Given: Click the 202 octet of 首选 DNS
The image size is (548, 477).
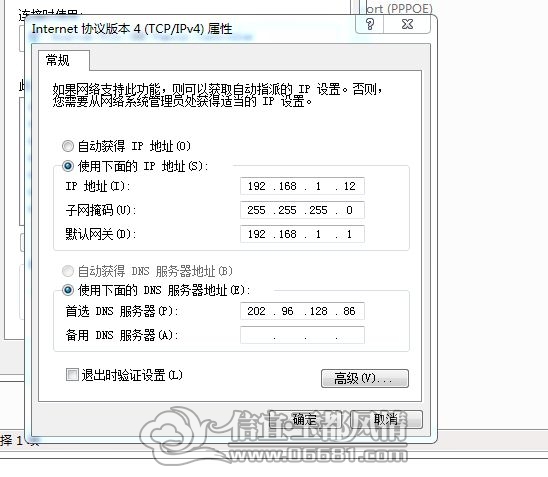Looking at the screenshot, I should pos(257,311).
